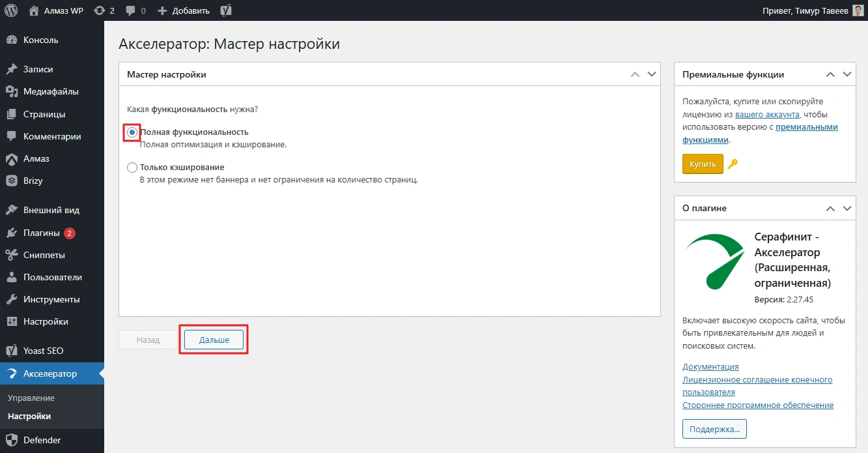Click the Купить button

(x=702, y=164)
